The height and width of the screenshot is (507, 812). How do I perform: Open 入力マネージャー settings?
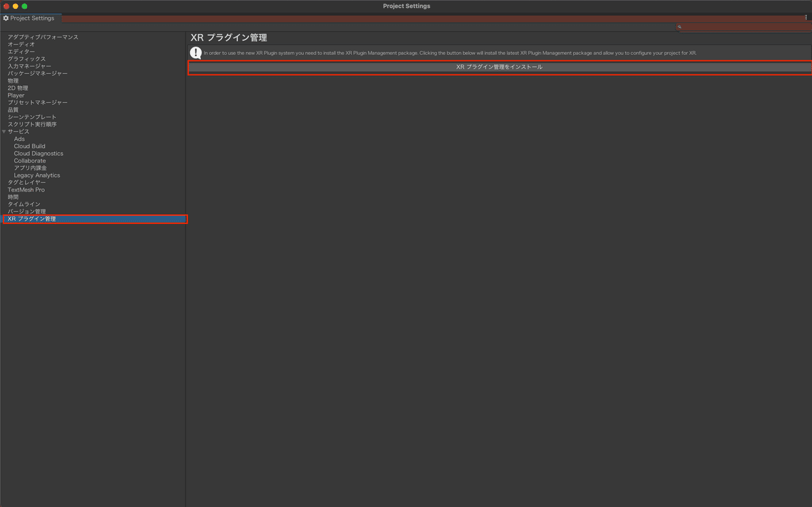click(x=29, y=66)
